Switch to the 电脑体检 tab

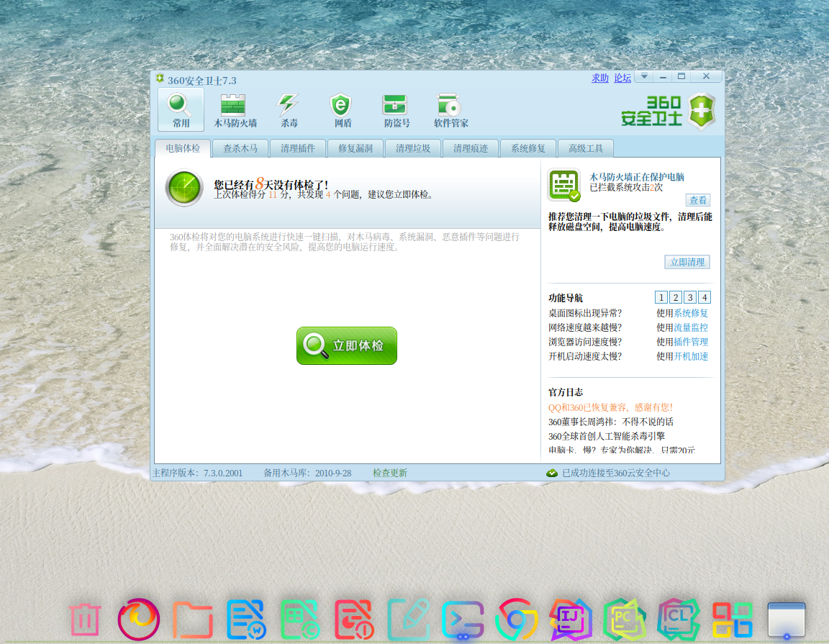[183, 148]
